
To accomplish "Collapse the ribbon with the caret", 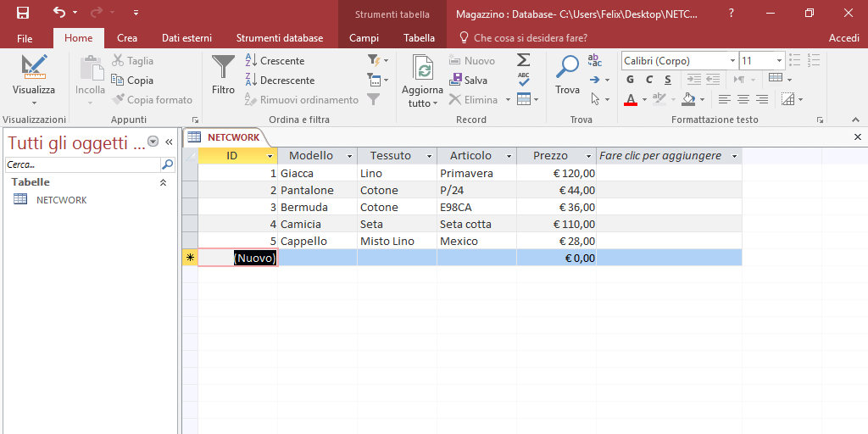I will click(x=856, y=119).
